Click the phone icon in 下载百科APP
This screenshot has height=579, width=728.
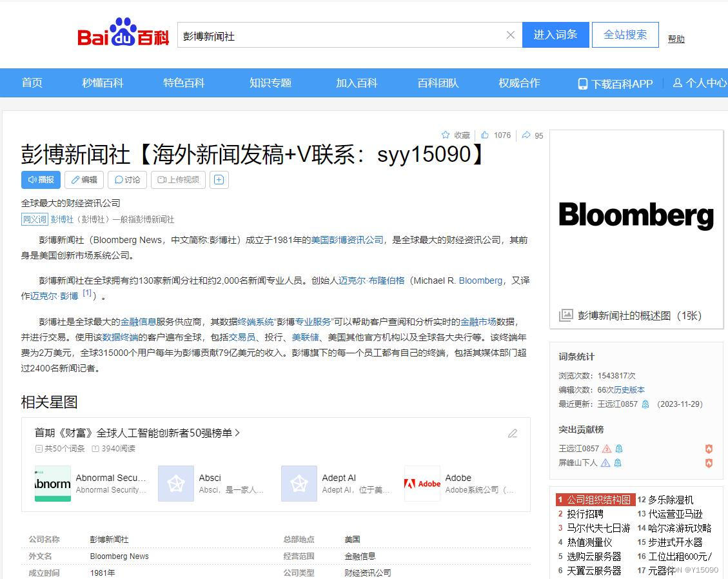583,84
